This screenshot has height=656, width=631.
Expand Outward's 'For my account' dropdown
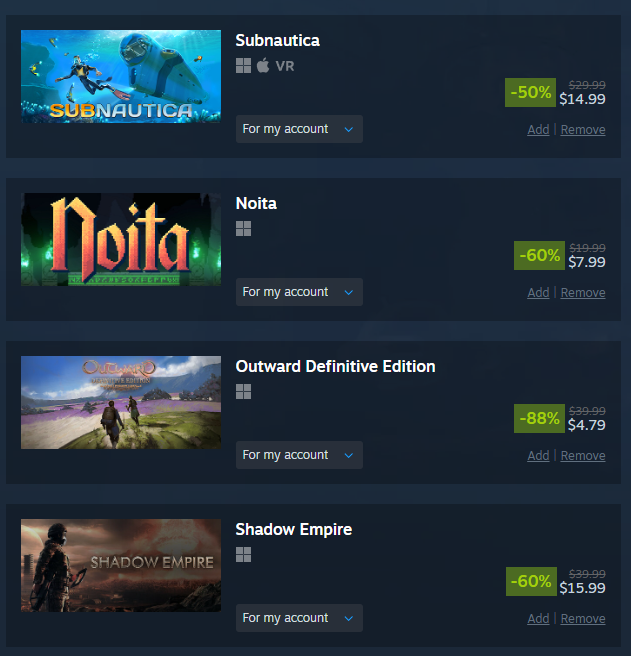tap(299, 455)
